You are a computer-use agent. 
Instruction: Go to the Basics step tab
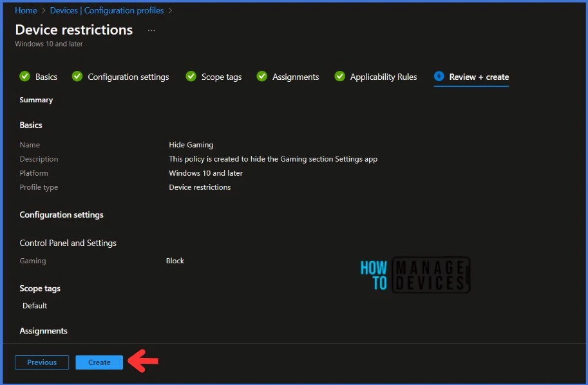tap(46, 77)
